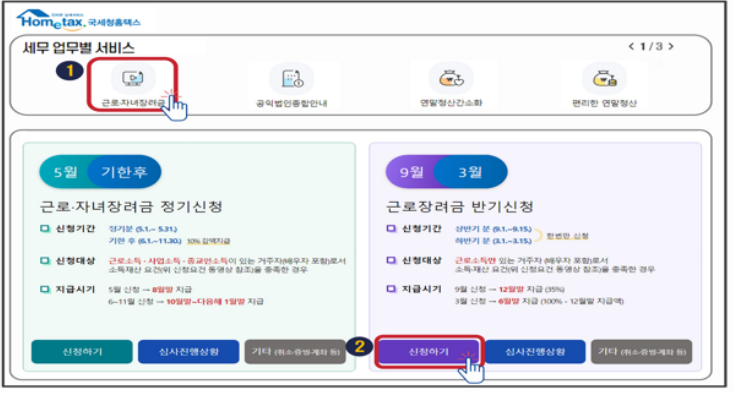Viewport: 734px width, 393px height.
Task: Click the 근로·자녀장려금 정기신청 title
Action: (x=131, y=207)
